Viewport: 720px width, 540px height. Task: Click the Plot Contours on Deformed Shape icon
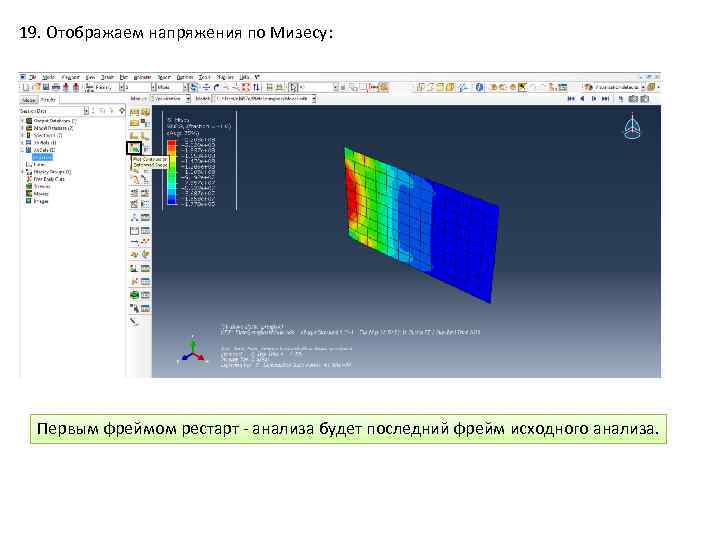tap(134, 148)
